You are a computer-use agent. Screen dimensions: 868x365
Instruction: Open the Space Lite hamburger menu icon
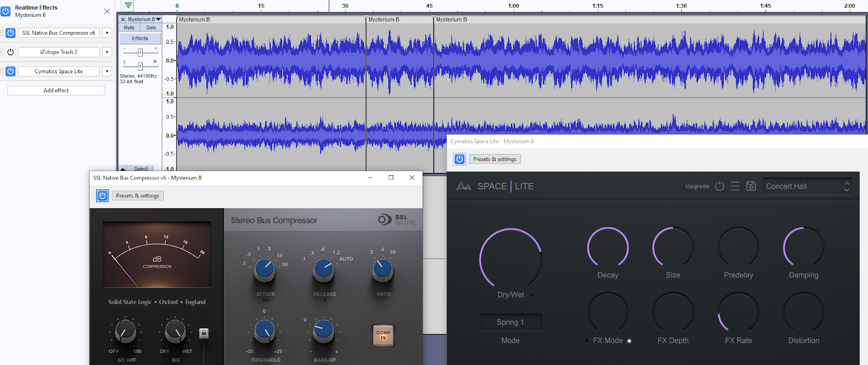coord(735,186)
